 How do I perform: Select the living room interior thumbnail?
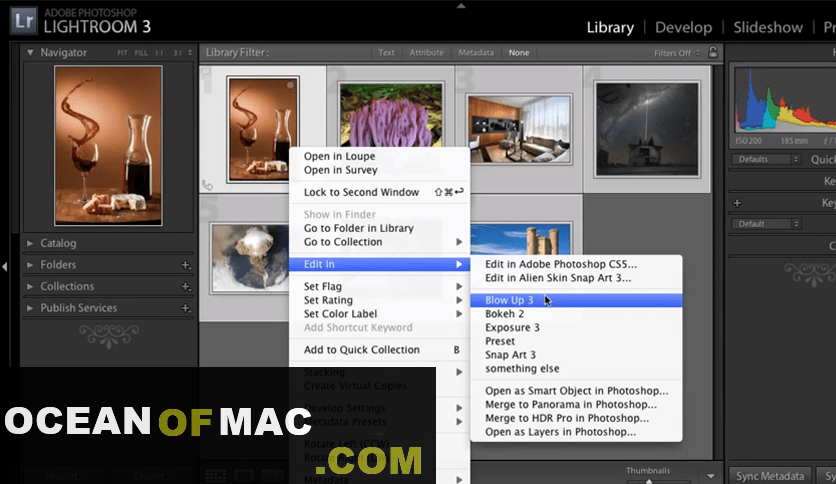tap(519, 129)
